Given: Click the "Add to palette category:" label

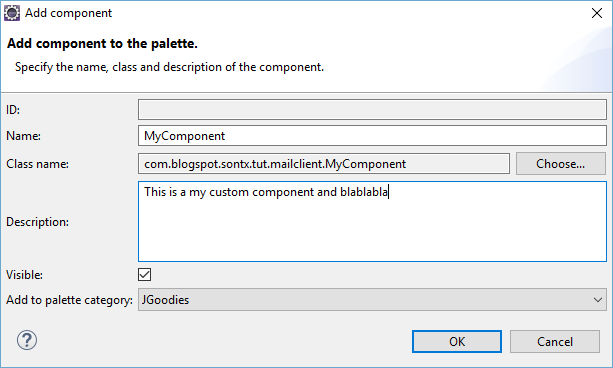Looking at the screenshot, I should 70,300.
